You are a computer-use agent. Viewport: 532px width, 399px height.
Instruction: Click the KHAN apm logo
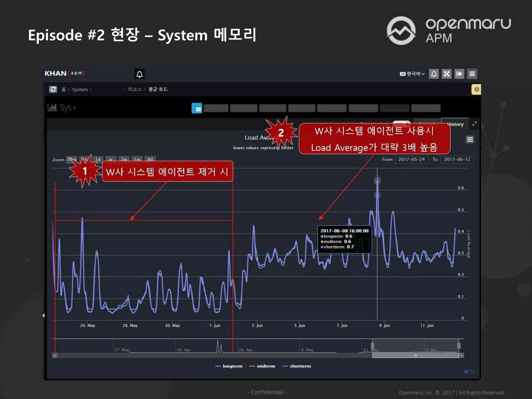[65, 74]
